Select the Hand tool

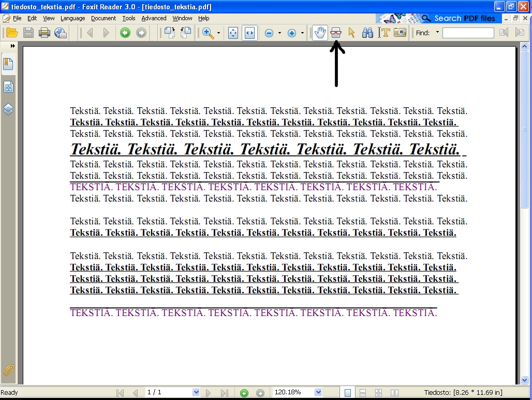pyautogui.click(x=320, y=33)
